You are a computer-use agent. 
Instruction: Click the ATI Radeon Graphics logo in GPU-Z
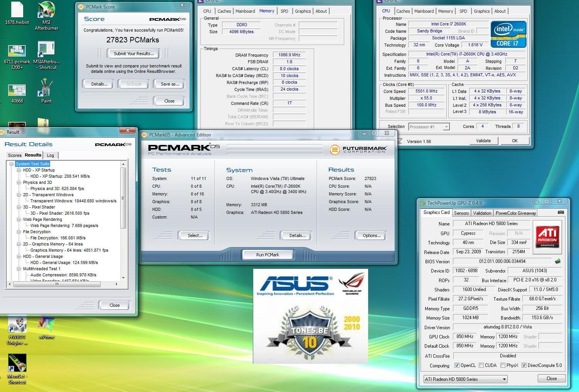tap(547, 236)
